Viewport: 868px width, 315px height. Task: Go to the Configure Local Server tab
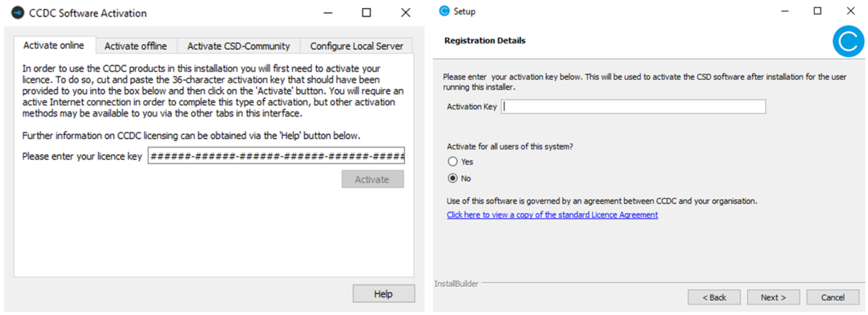pos(356,46)
